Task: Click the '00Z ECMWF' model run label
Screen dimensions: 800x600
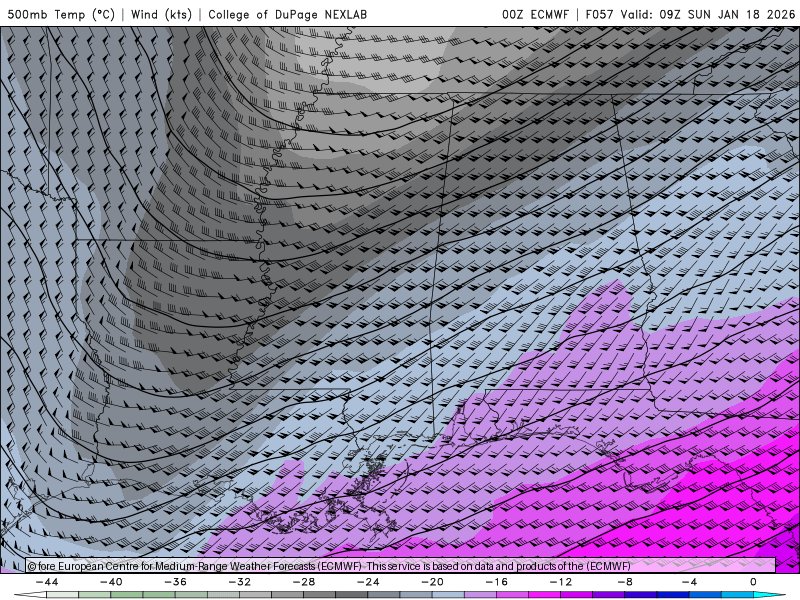Action: tap(535, 15)
